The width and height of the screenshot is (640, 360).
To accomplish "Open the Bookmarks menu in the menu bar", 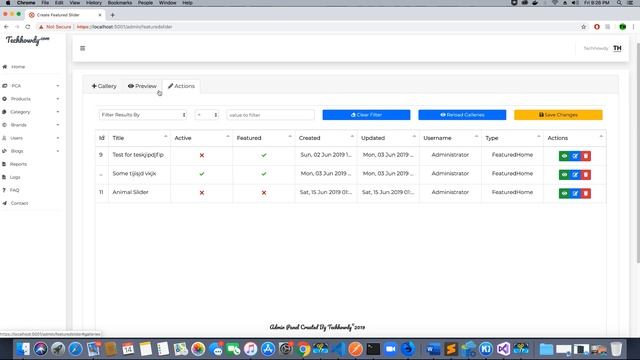I will 120,3.
